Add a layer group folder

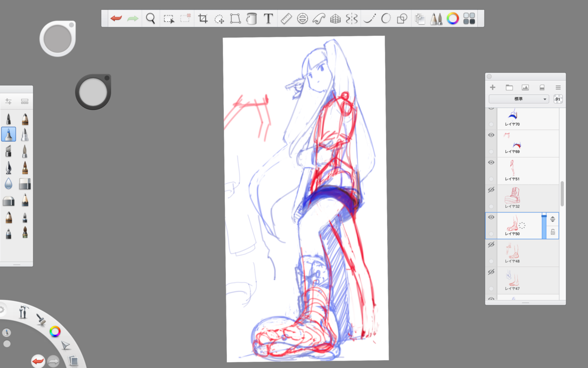pos(509,87)
